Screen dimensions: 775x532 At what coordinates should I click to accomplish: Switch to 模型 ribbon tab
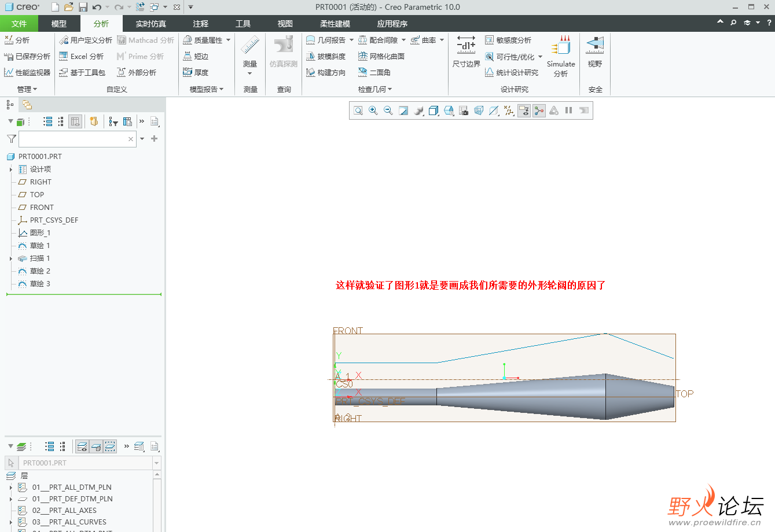[x=59, y=24]
